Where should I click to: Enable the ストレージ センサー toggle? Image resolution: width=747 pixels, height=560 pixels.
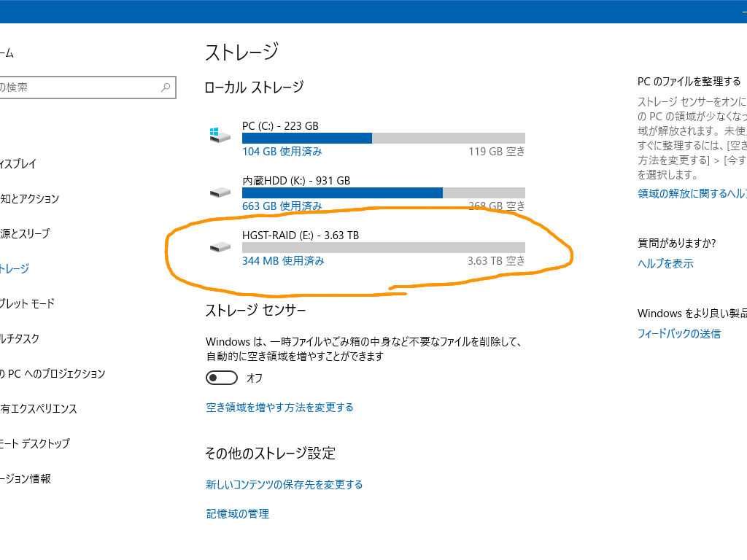point(220,378)
